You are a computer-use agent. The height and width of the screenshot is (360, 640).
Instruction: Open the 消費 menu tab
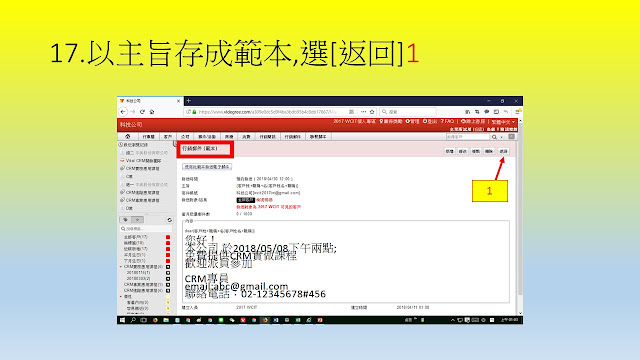pyautogui.click(x=246, y=137)
